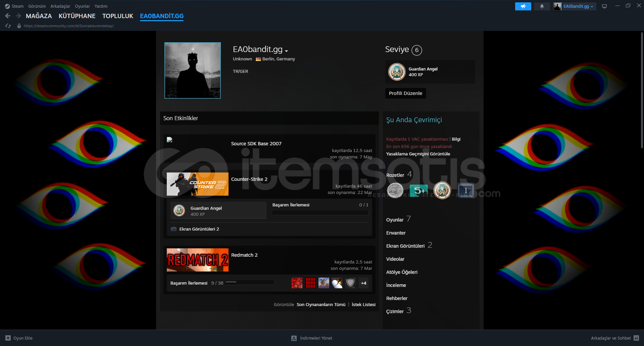Click Son Oynananların Tümü link
The image size is (644, 346).
click(321, 305)
